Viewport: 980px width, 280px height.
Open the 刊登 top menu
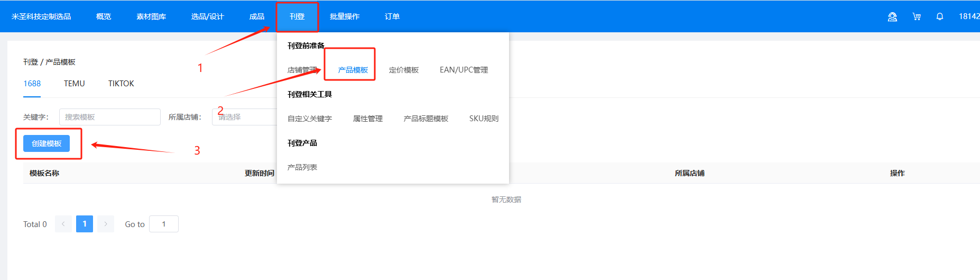(x=297, y=17)
